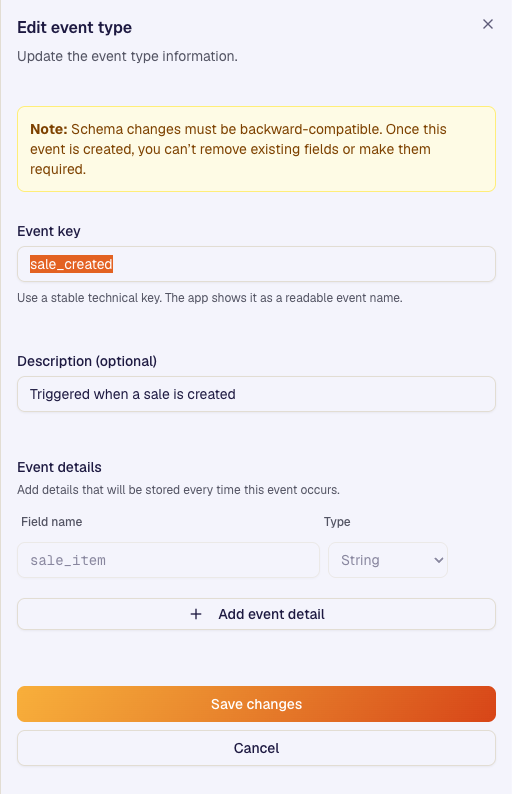Click the chevron arrow on the Type dropdown
Screen dimensions: 512x794
pos(439,560)
